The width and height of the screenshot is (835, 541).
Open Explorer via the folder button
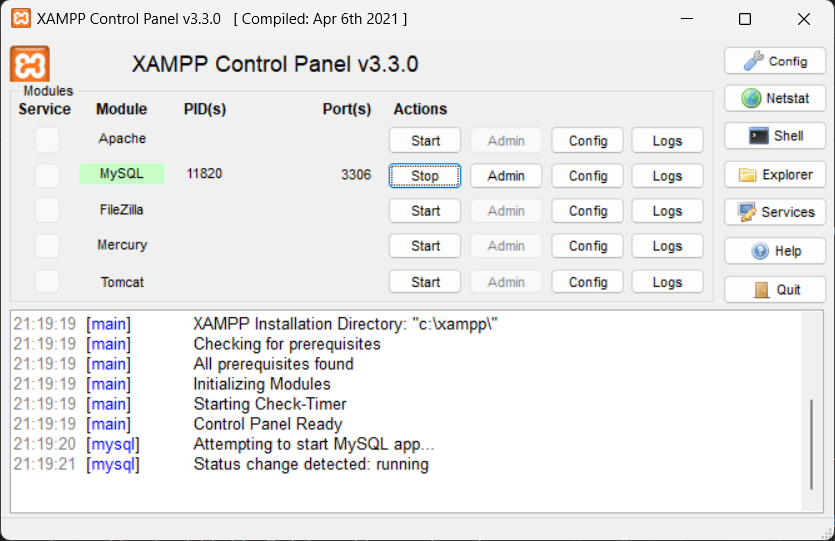coord(775,175)
